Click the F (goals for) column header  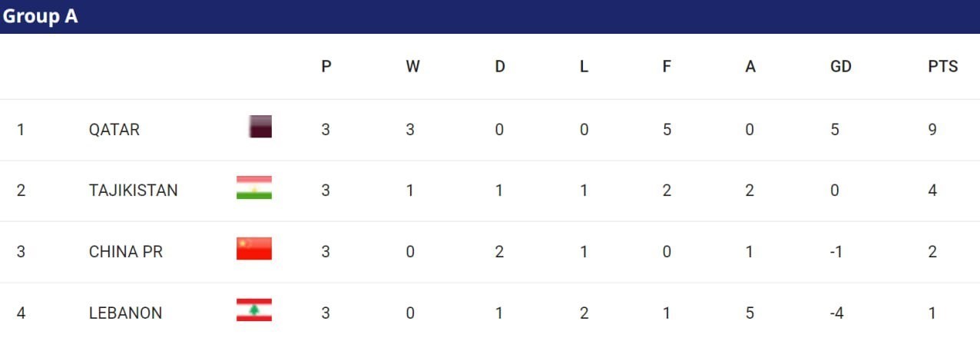point(667,67)
